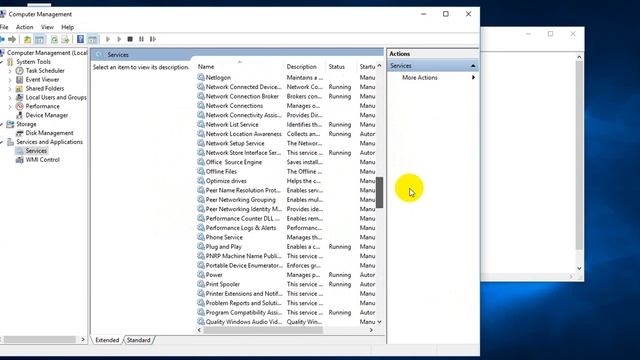Click the Refresh toolbar icon
The height and width of the screenshot is (360, 640).
coord(54,39)
